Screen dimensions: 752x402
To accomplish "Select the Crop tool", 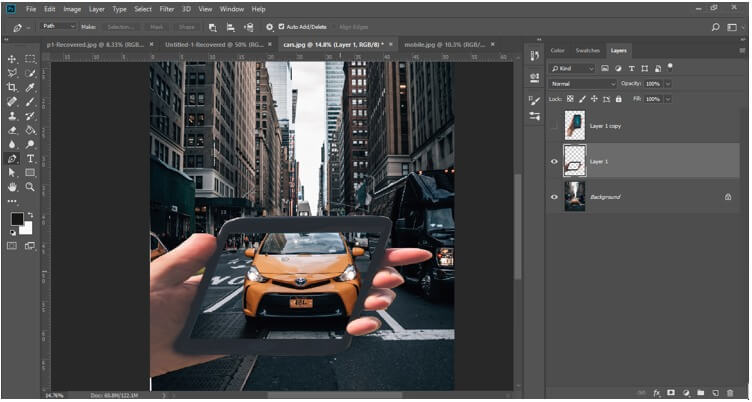I will [12, 87].
